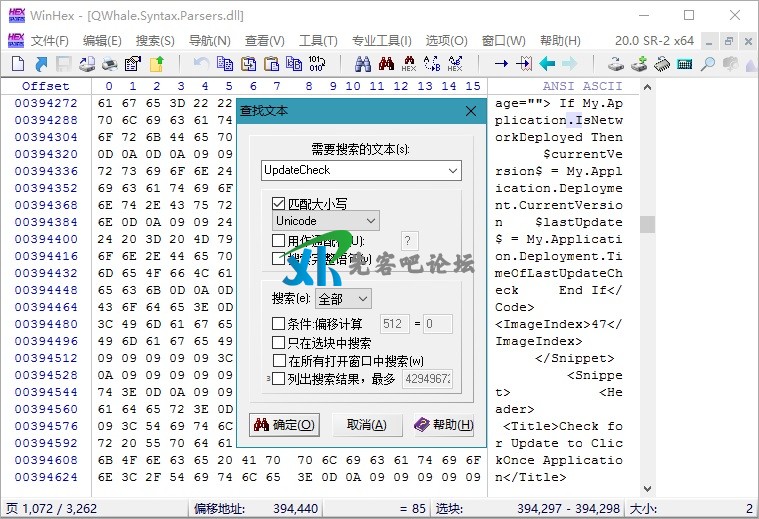
Task: Click the Find Hex Values binoculars icon
Action: pos(408,64)
